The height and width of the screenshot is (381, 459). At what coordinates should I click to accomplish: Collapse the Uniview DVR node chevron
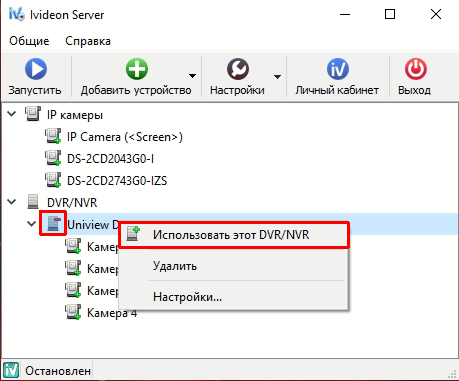[x=32, y=223]
